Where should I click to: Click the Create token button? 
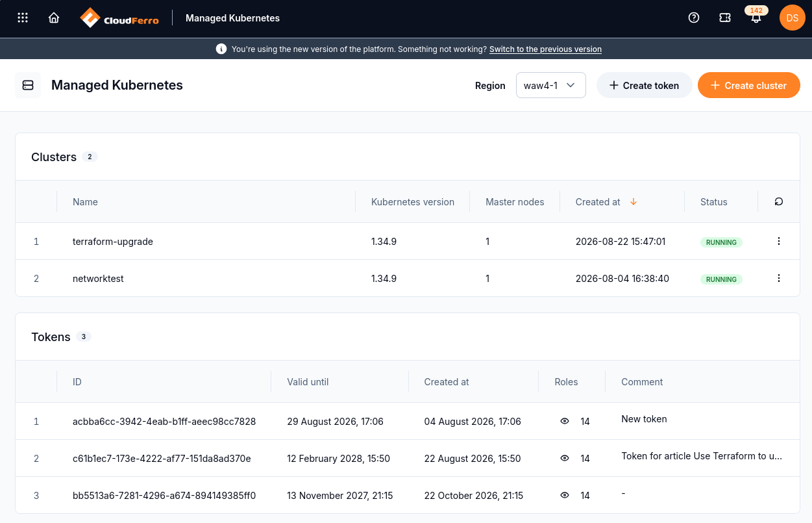pyautogui.click(x=644, y=85)
